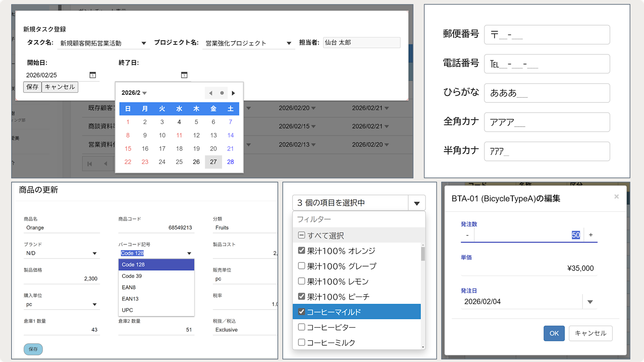Screen dimensions: 644x362
Task: Collapse the 3個の項目を選択中 multiselect dropdown
Action: pos(417,203)
